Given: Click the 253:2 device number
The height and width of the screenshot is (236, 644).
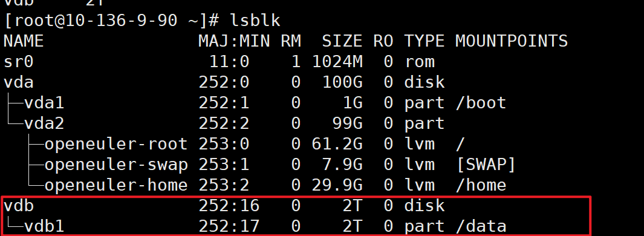Looking at the screenshot, I should 224,185.
